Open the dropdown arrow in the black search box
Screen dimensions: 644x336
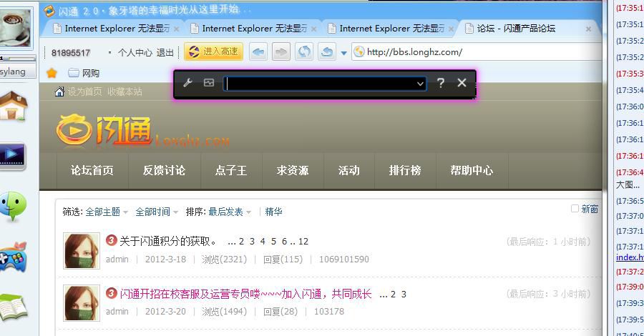tap(420, 84)
